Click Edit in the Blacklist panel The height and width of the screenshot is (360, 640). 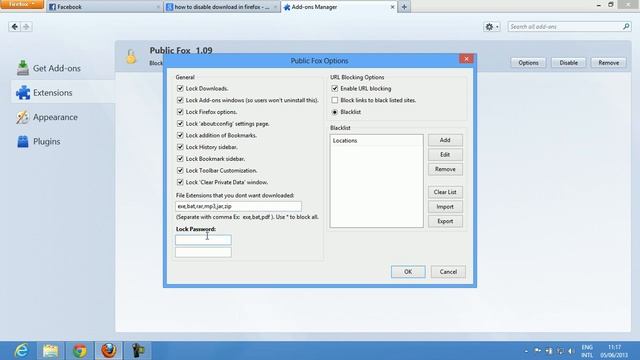[445, 155]
